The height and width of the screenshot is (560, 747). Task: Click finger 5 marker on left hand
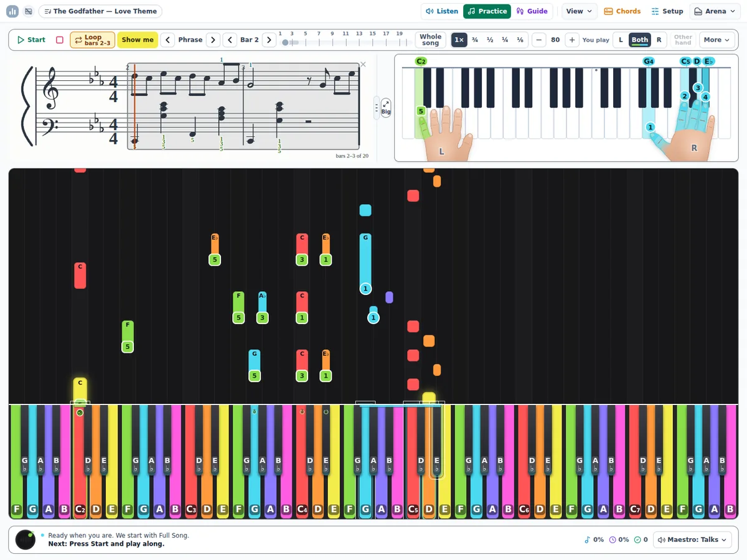[x=421, y=111]
